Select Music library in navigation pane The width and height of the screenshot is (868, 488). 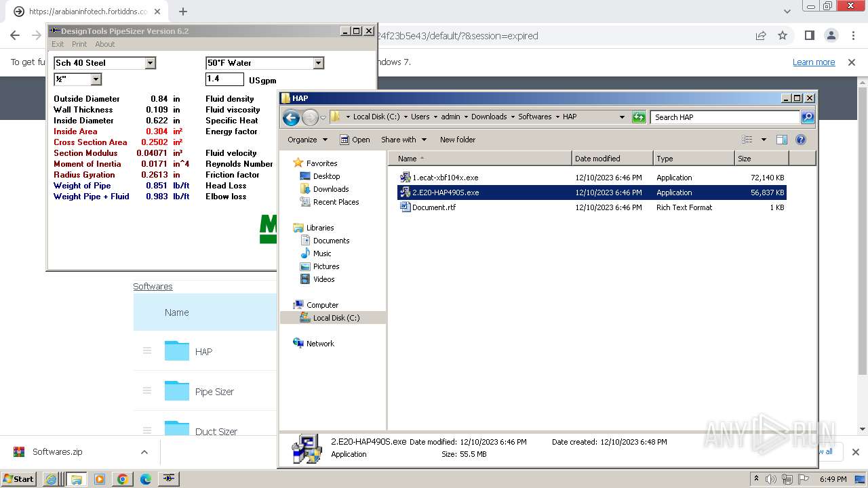(x=322, y=253)
